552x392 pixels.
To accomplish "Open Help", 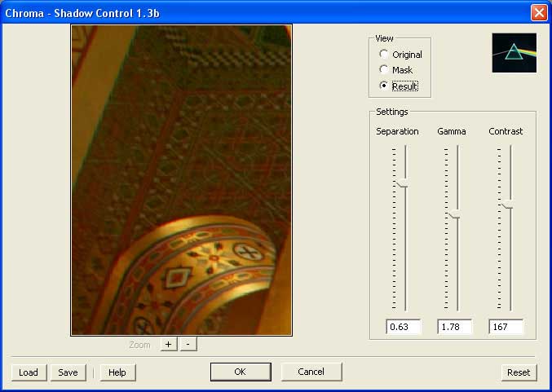I will 117,372.
